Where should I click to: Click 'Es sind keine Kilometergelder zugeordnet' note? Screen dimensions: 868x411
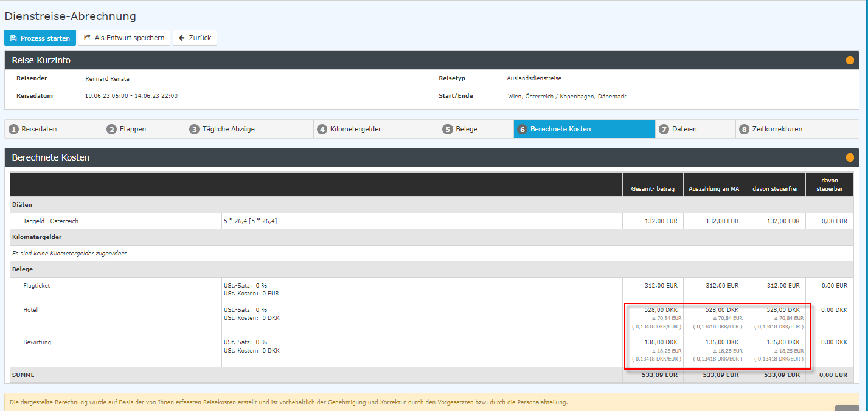pos(69,253)
